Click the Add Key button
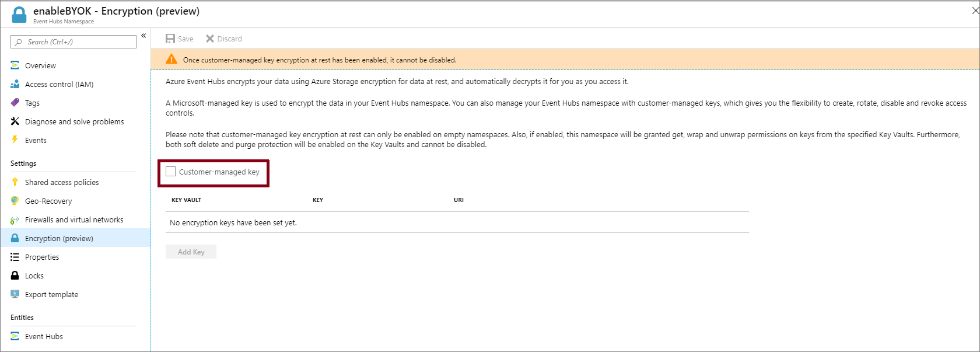The height and width of the screenshot is (352, 980). tap(191, 252)
